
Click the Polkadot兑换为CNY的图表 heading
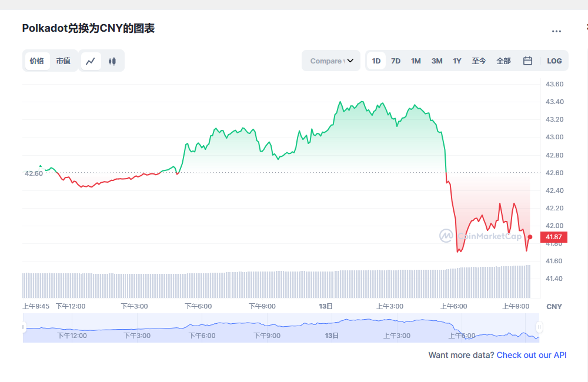[x=89, y=28]
